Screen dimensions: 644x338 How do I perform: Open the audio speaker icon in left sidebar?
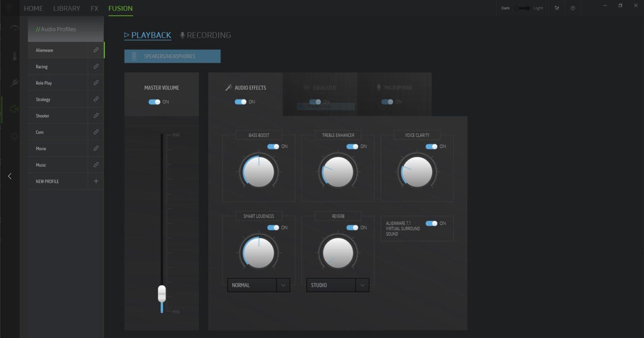14,109
